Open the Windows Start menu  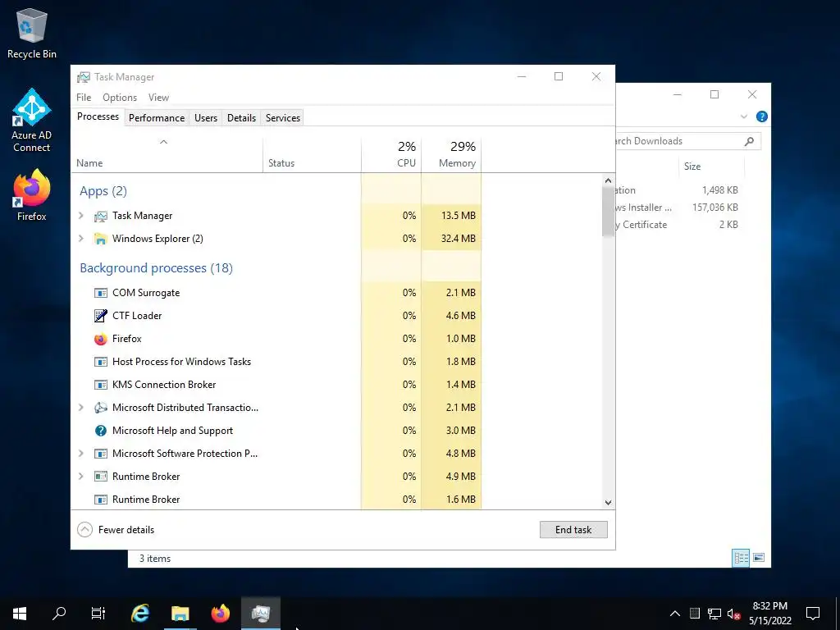(x=20, y=614)
